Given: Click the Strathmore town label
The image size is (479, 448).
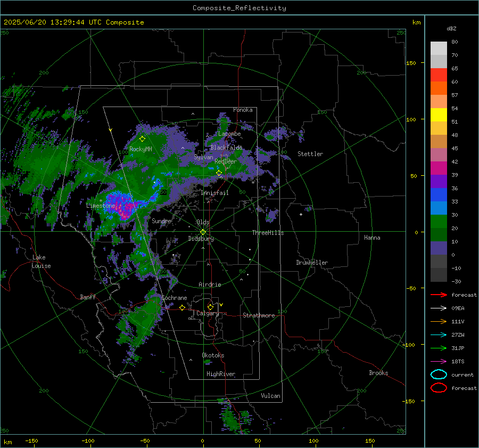Looking at the screenshot, I should pos(259,315).
